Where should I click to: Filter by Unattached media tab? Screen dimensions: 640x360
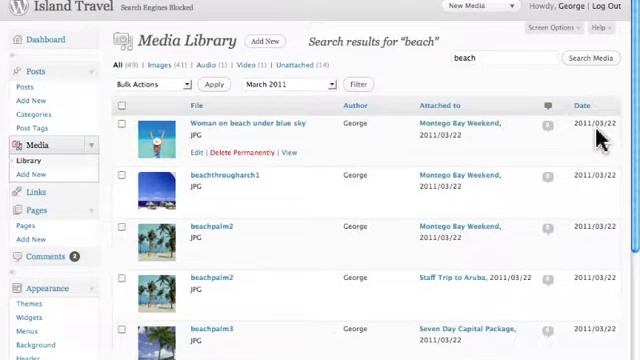295,65
